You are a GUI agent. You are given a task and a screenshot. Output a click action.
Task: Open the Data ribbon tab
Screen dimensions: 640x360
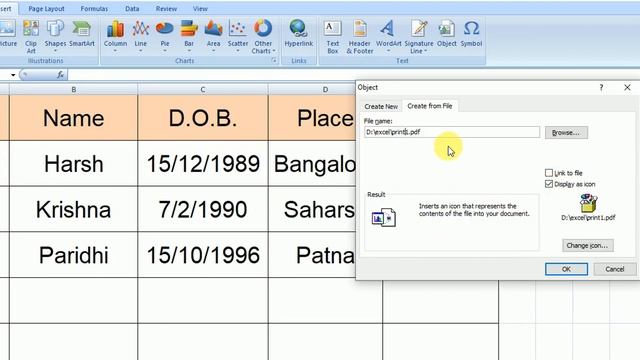132,9
